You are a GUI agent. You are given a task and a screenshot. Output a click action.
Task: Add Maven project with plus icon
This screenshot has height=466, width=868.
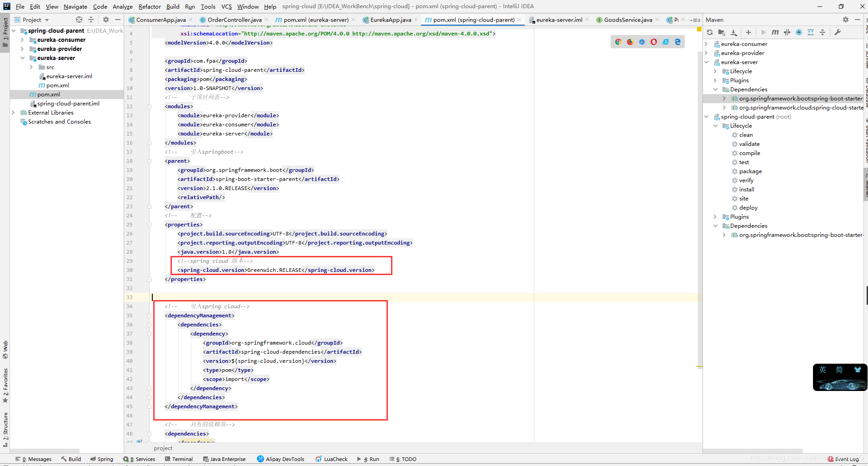748,32
